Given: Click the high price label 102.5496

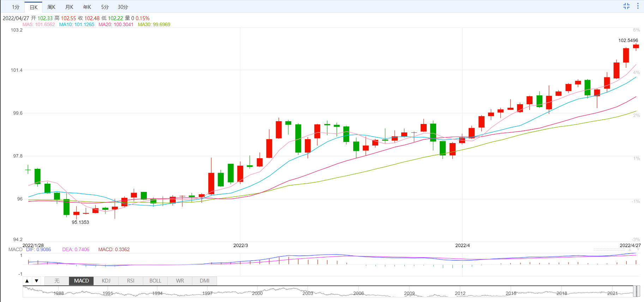Looking at the screenshot, I should (x=628, y=40).
